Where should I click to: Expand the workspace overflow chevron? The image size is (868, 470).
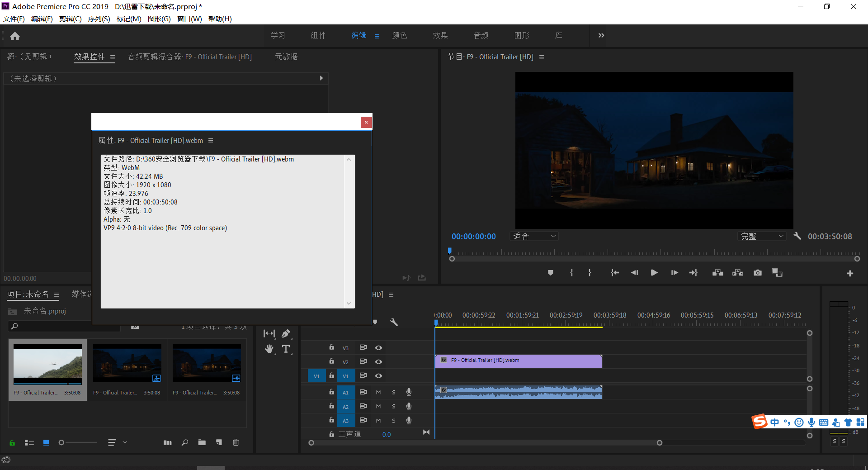coord(601,36)
